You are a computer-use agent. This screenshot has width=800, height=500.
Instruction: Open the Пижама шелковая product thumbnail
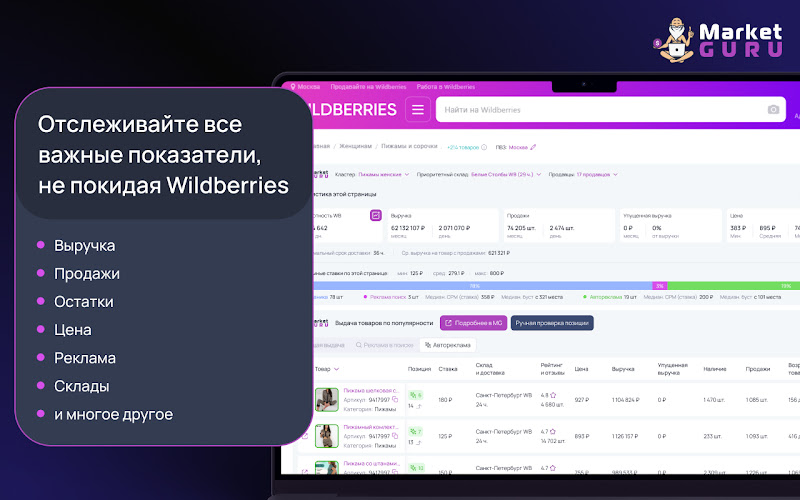[x=327, y=399]
